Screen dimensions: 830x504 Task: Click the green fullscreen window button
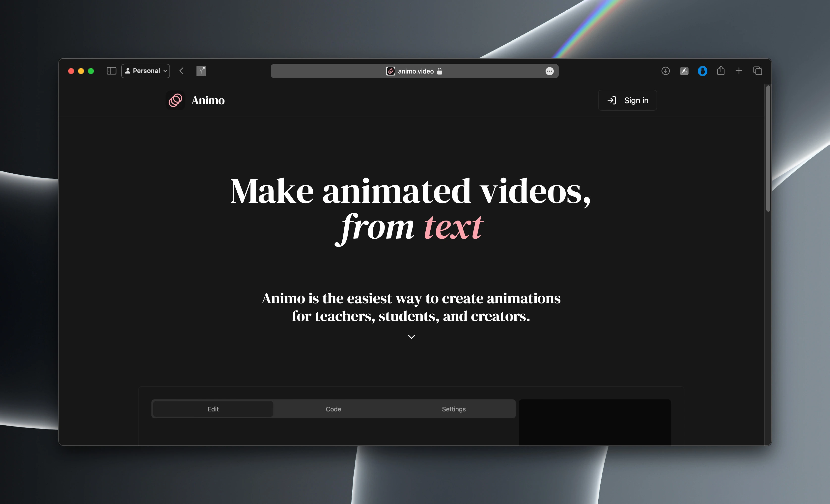pos(91,71)
